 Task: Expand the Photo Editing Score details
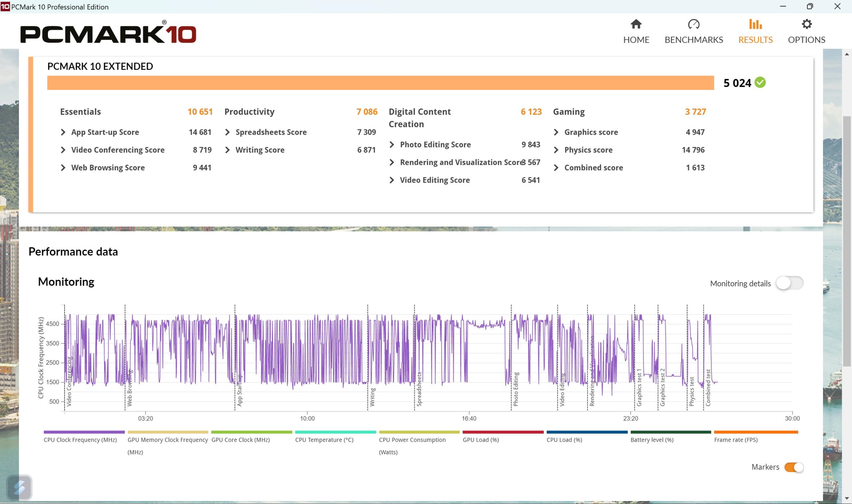coord(392,145)
